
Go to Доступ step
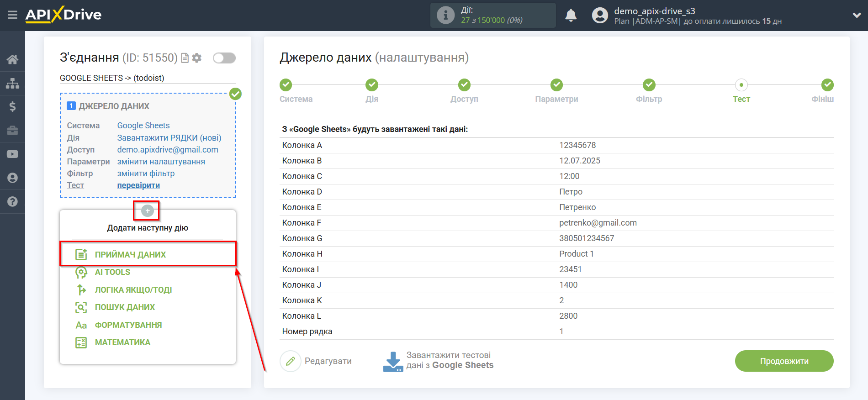point(464,85)
